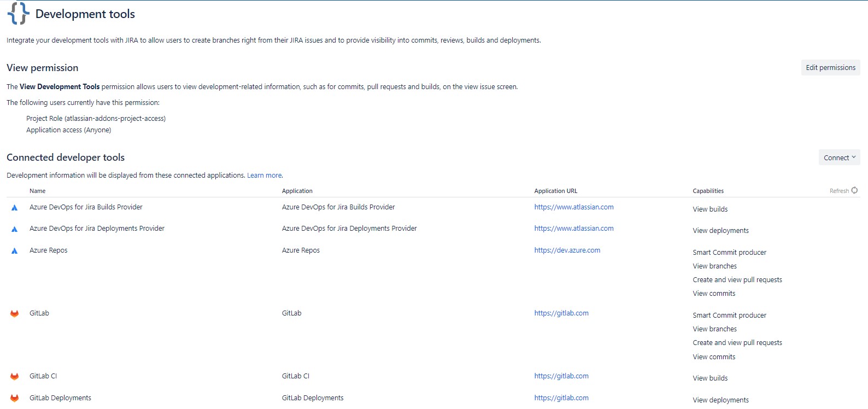Screen dimensions: 868x409
Task: Open gitlab.com link for GitLab CI
Action: (561, 376)
